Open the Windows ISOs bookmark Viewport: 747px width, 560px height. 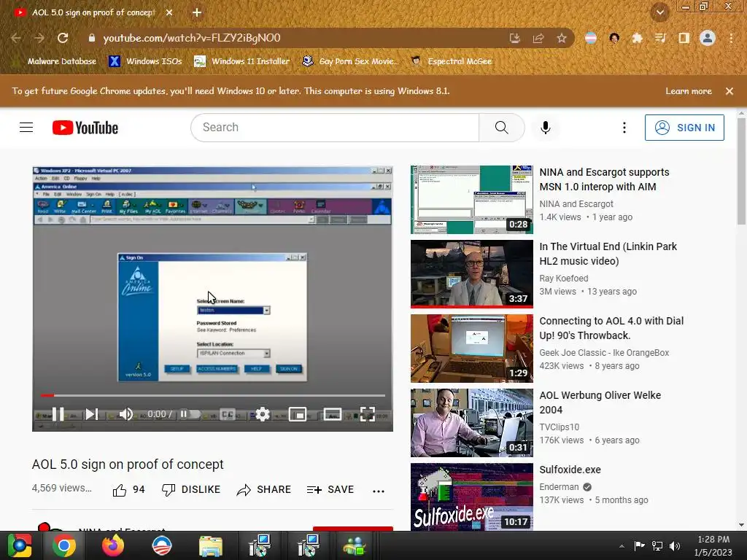coord(146,61)
